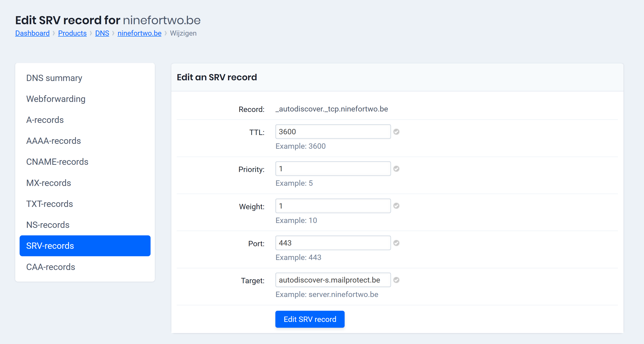Click the Weight validation checkmark icon
Image resolution: width=644 pixels, height=344 pixels.
click(x=396, y=206)
